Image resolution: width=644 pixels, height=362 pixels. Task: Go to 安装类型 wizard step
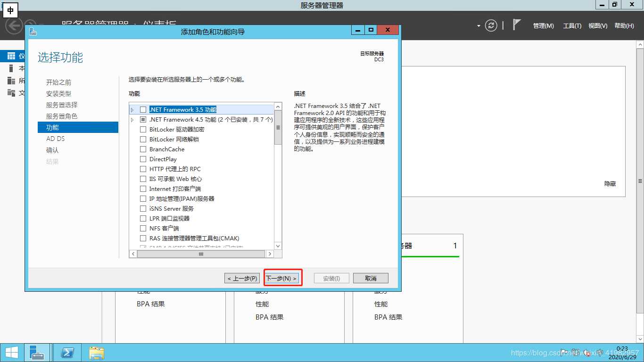[59, 93]
